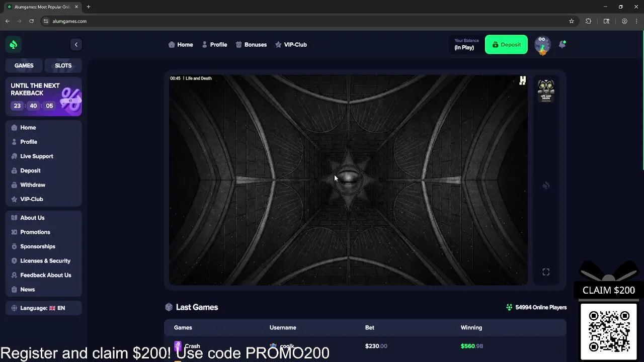Image resolution: width=644 pixels, height=362 pixels.
Task: Enter fullscreen mode for Life and Death game
Action: point(546,271)
